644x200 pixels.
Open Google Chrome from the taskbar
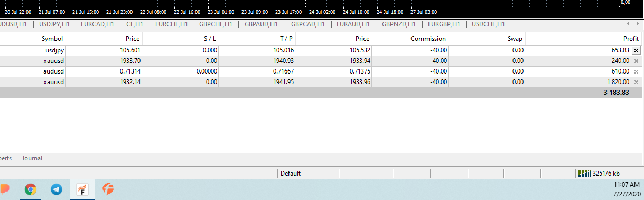click(x=31, y=189)
